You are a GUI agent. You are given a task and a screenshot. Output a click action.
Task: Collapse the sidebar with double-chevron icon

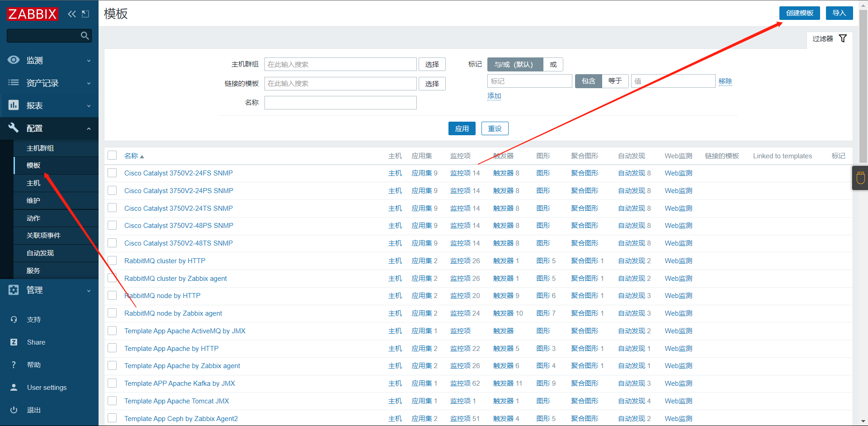click(x=72, y=14)
